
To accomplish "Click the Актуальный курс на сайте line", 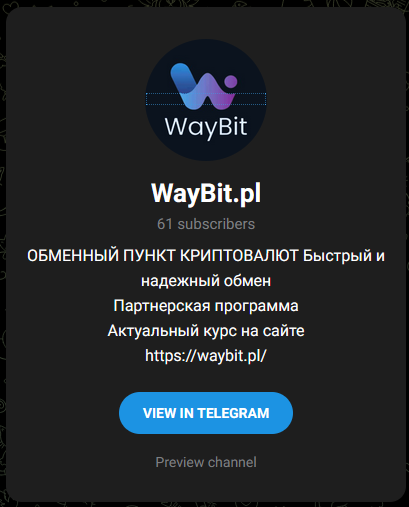I will pyautogui.click(x=206, y=331).
